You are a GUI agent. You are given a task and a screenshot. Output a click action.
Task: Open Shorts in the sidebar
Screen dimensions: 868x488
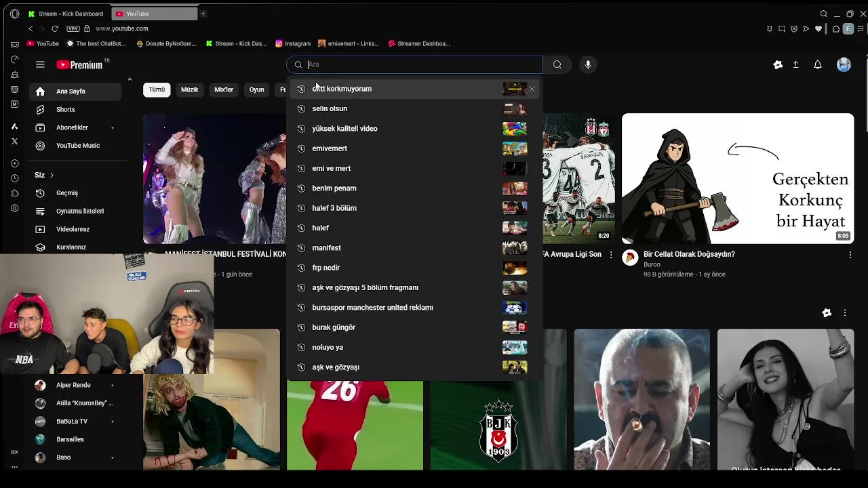click(75, 109)
